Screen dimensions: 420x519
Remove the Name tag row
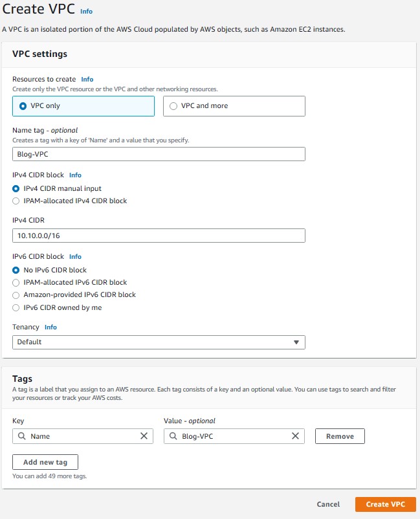340,436
